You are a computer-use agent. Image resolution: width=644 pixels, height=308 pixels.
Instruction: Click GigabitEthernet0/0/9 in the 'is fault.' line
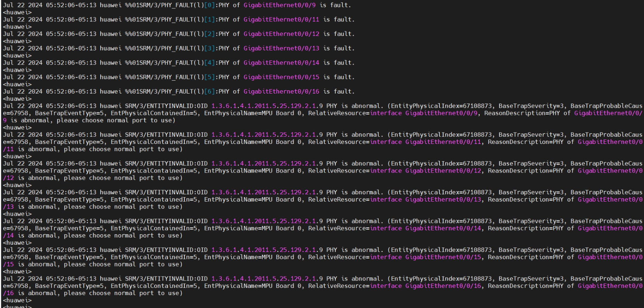[x=279, y=5]
